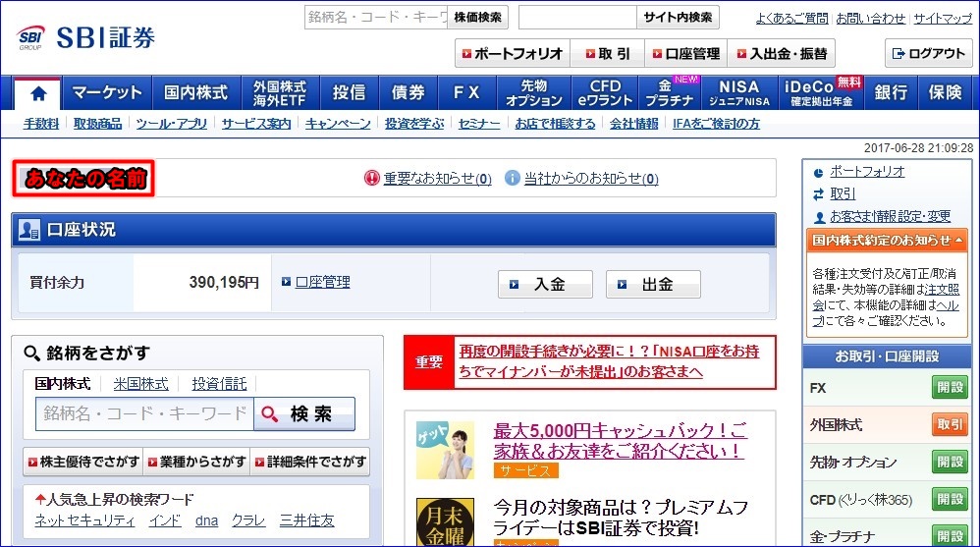Click the ログアウト button
The width and height of the screenshot is (980, 547).
(929, 54)
